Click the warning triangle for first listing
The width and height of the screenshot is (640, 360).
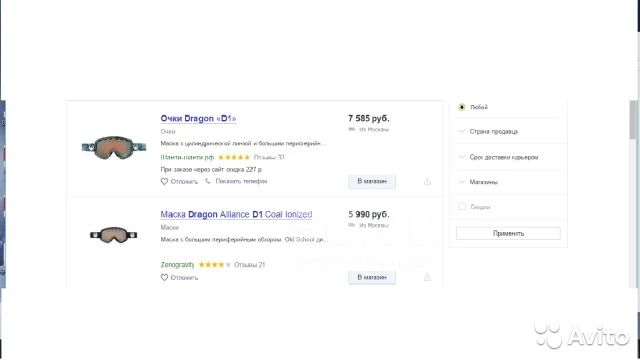click(427, 182)
